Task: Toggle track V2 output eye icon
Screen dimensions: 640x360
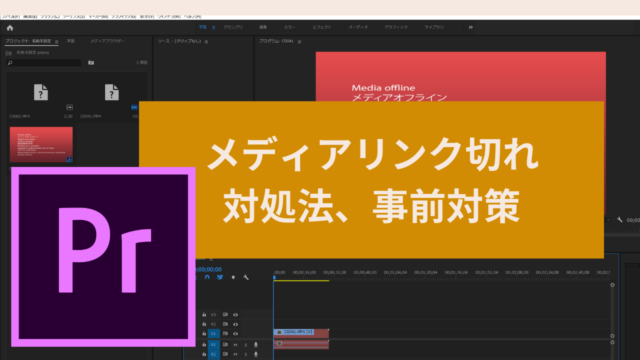Action: coord(236,324)
